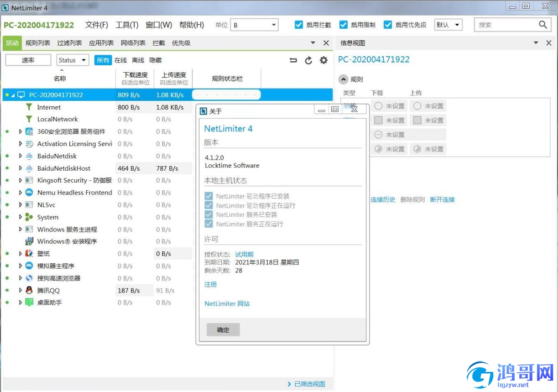Click the NetLimiter 驱动程序已安装 checkbox
This screenshot has width=558, height=392.
[209, 196]
